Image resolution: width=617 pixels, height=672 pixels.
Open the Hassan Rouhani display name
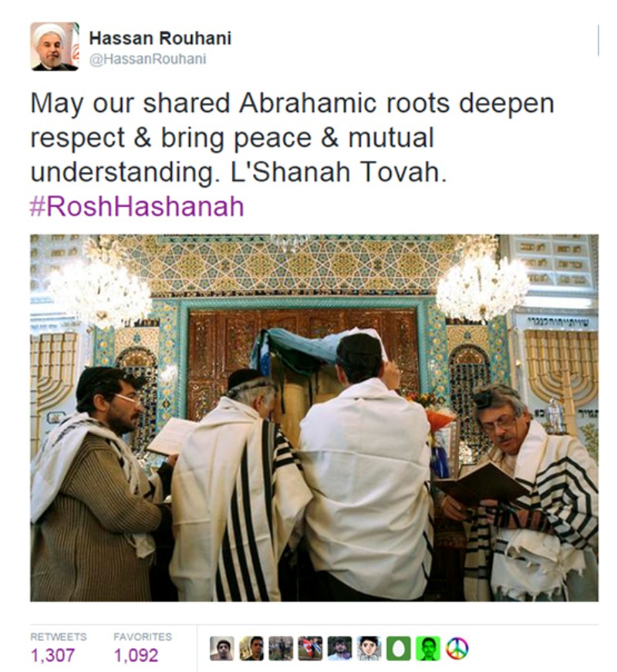160,38
